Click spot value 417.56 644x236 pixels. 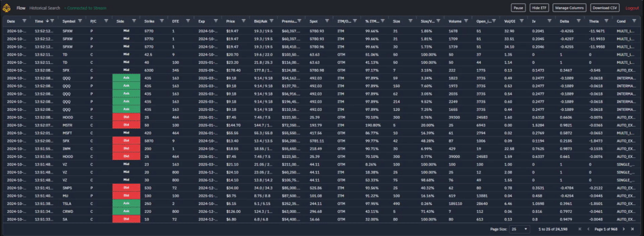[316, 133]
